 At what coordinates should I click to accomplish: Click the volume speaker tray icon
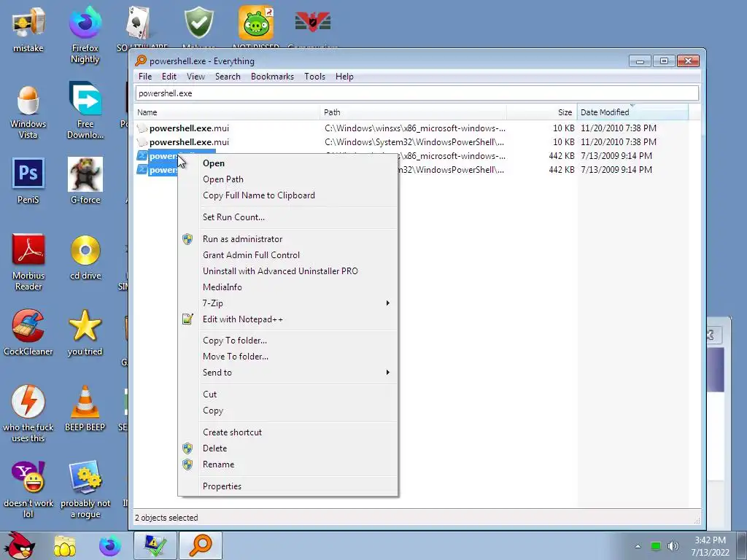point(673,546)
